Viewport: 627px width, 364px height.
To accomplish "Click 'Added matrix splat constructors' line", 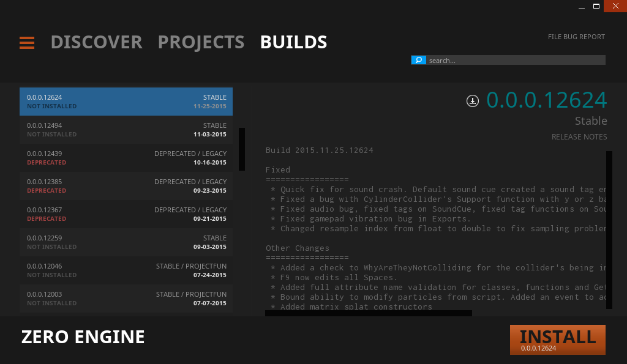I will (351, 306).
